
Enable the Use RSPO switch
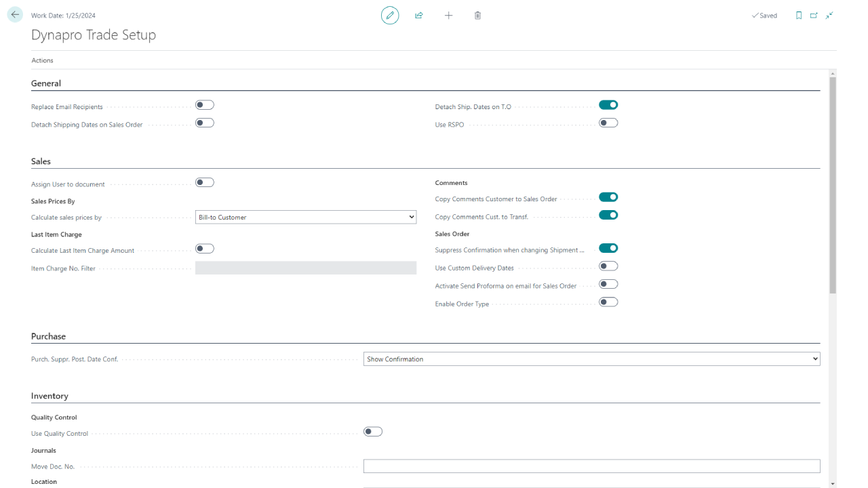click(x=608, y=123)
